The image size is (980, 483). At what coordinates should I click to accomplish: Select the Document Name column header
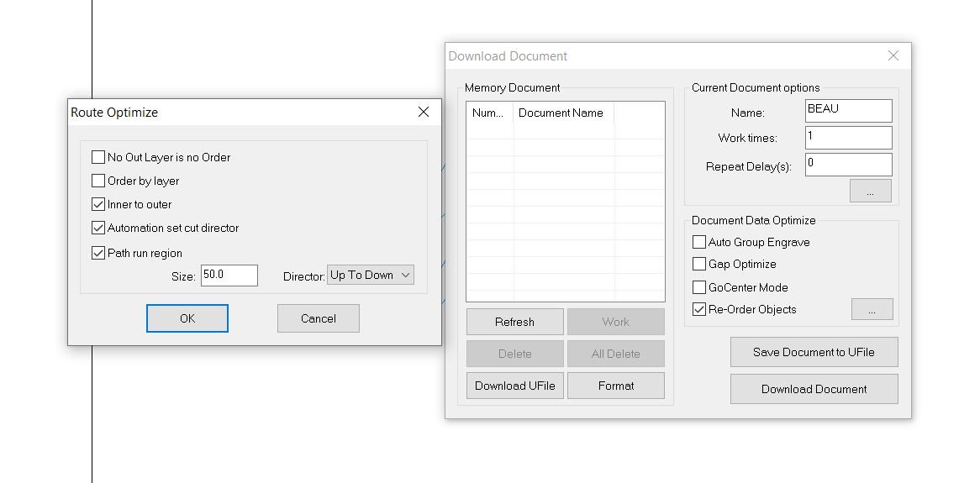click(x=563, y=113)
